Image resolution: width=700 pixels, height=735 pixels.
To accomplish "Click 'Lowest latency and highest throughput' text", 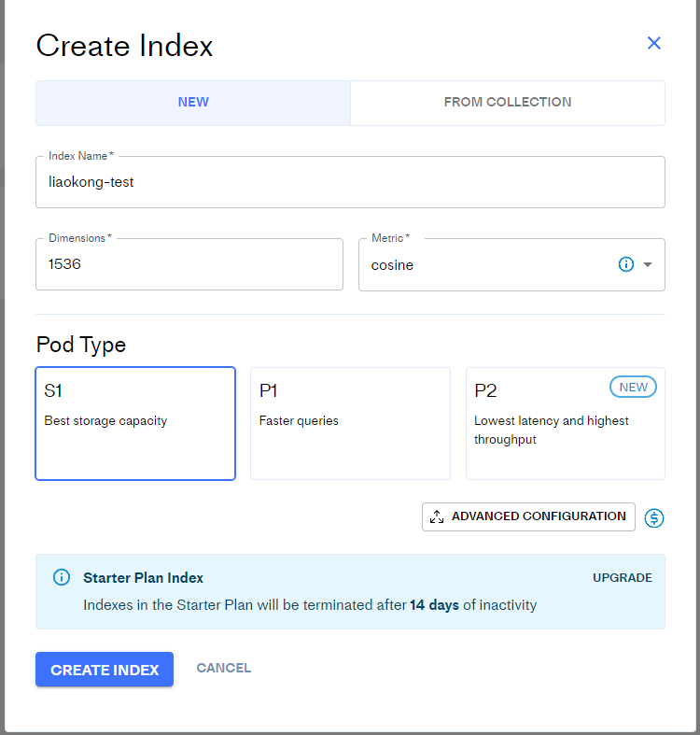I will click(x=551, y=430).
